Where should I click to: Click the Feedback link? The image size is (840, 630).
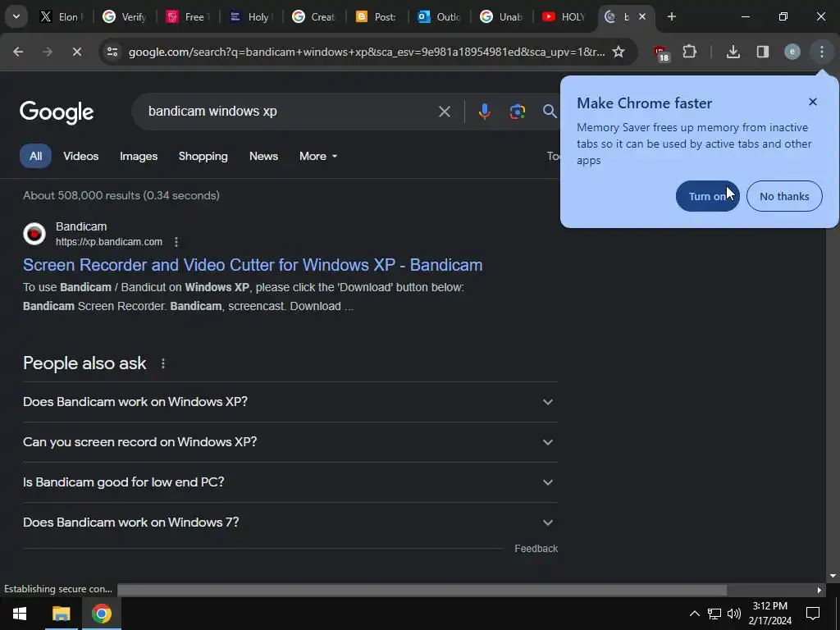point(536,549)
